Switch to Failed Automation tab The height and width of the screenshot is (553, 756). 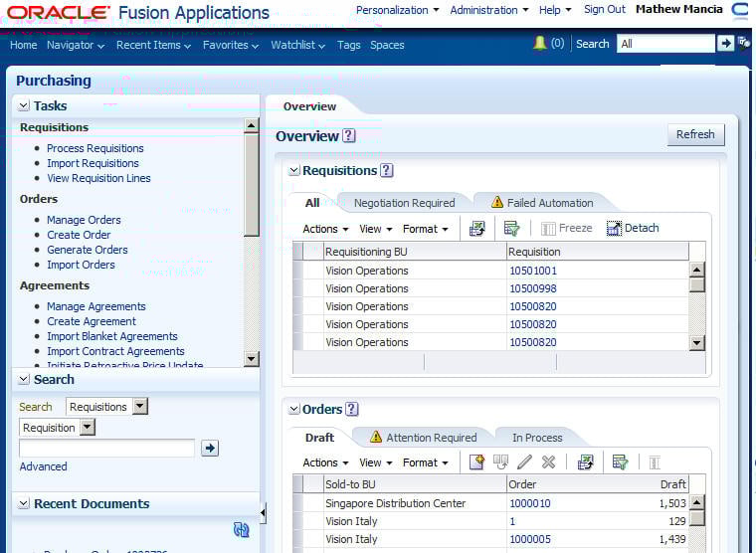pyautogui.click(x=542, y=203)
